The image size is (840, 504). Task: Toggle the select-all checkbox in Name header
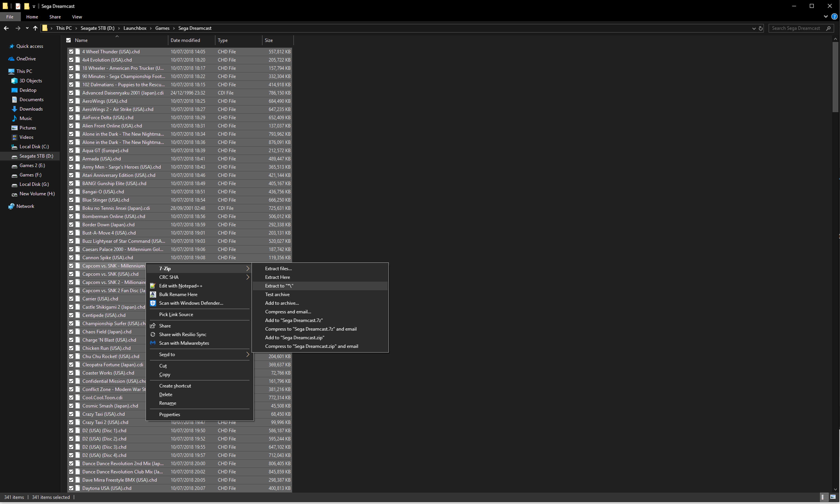(69, 40)
